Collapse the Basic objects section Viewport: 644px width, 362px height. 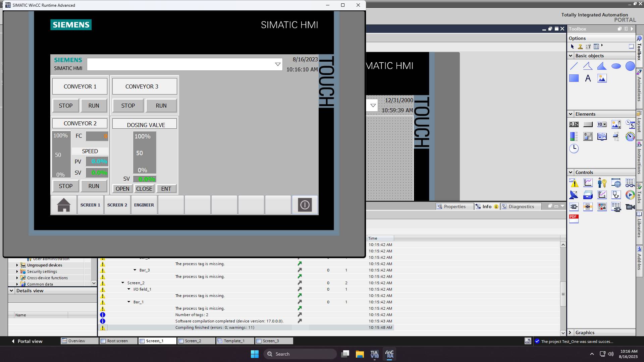tap(571, 56)
